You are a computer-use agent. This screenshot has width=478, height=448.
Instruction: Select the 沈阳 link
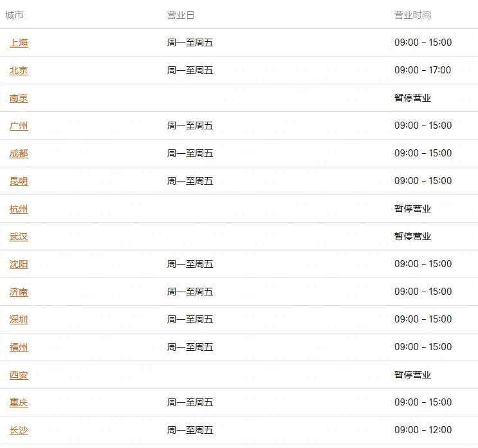[x=19, y=265]
